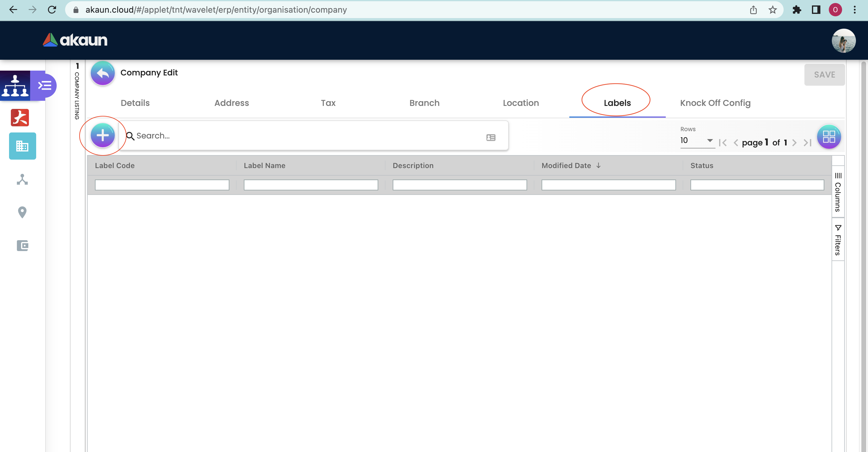Click the wallet icon in sidebar
Image resolution: width=868 pixels, height=452 pixels.
[x=22, y=245]
